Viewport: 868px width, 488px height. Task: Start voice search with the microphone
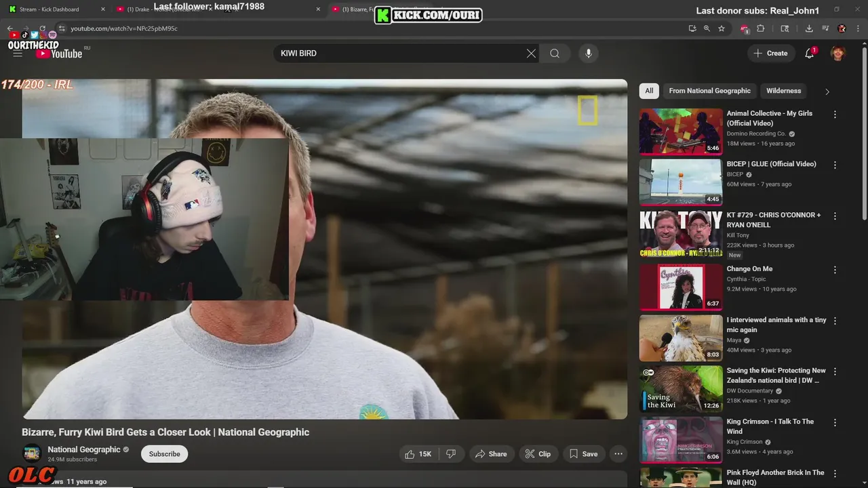(x=589, y=54)
